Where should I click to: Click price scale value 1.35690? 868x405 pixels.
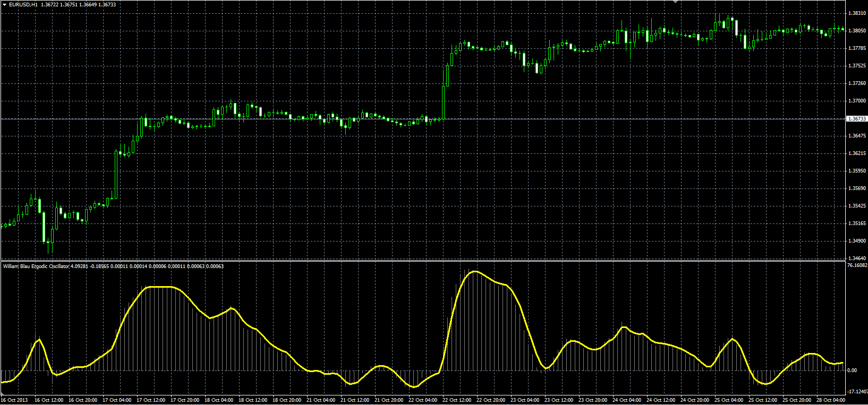point(857,188)
